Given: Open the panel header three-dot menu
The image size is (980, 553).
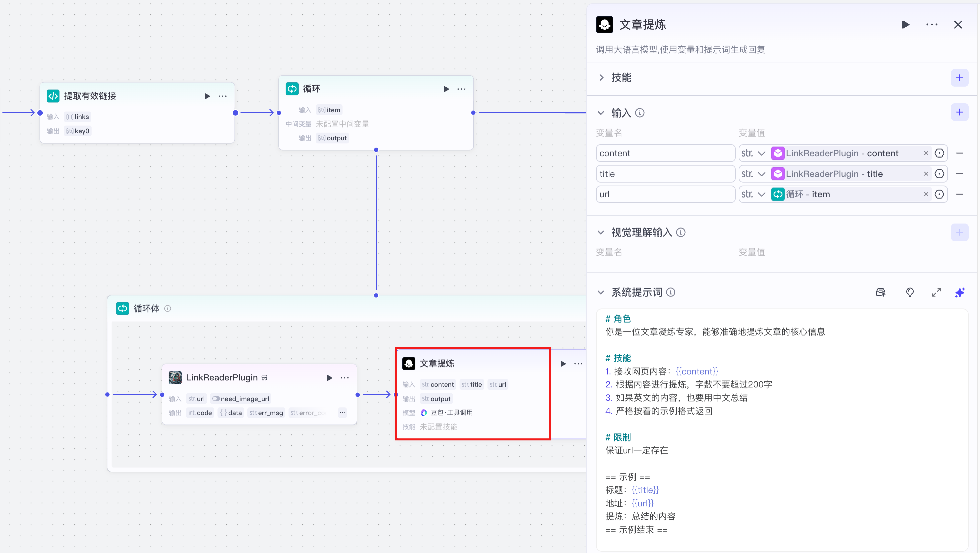Looking at the screenshot, I should click(x=932, y=25).
